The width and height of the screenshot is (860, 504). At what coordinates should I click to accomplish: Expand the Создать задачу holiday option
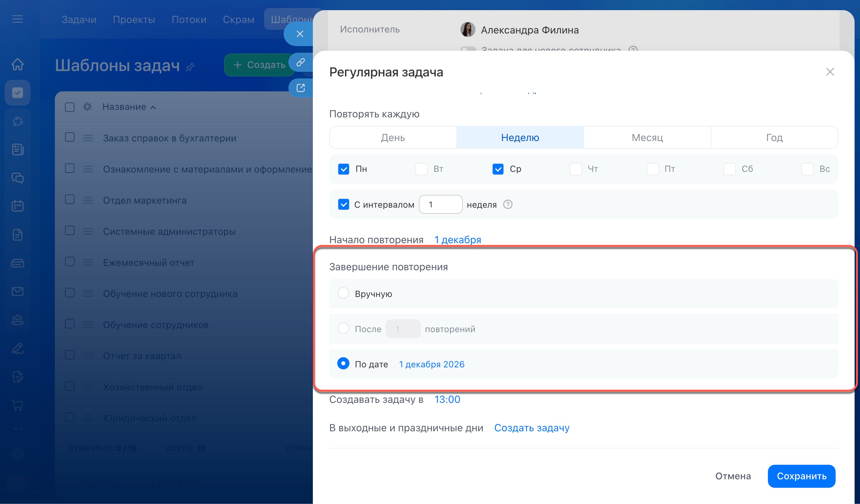(x=531, y=428)
